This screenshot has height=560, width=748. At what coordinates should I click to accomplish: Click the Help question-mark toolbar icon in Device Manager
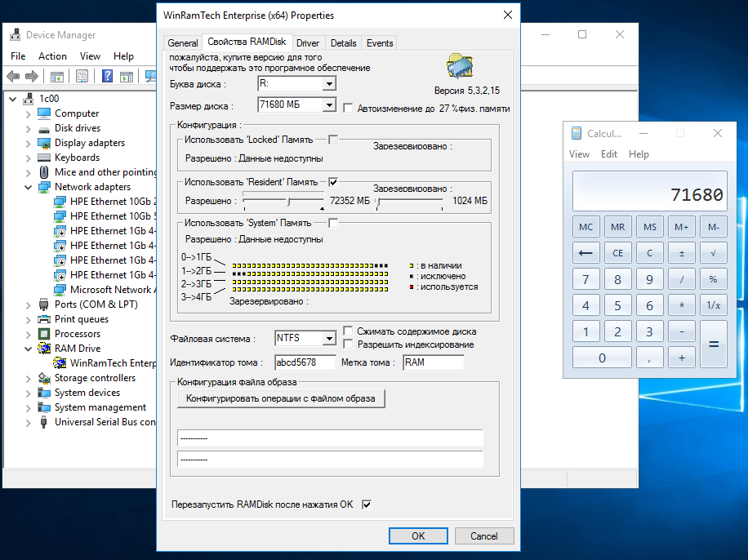coord(107,76)
